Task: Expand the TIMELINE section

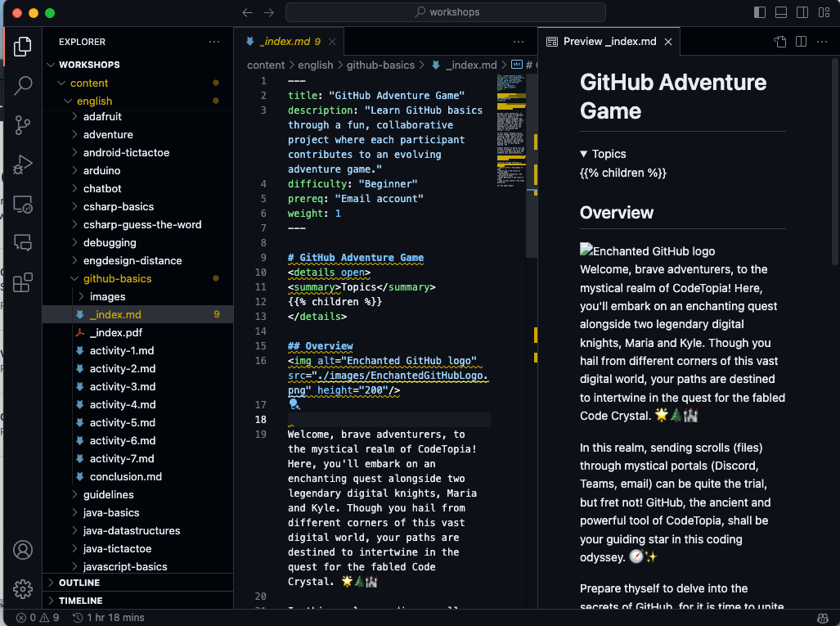Action: point(80,601)
